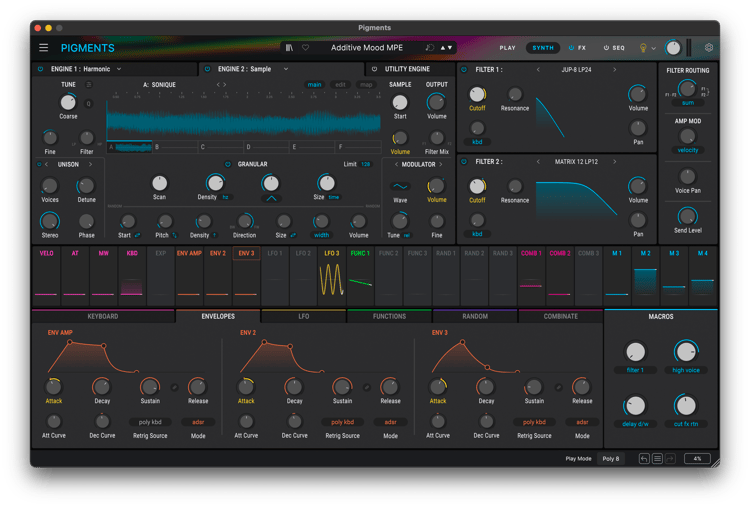The image size is (750, 507).
Task: Open the hamburger main menu
Action: [x=43, y=47]
